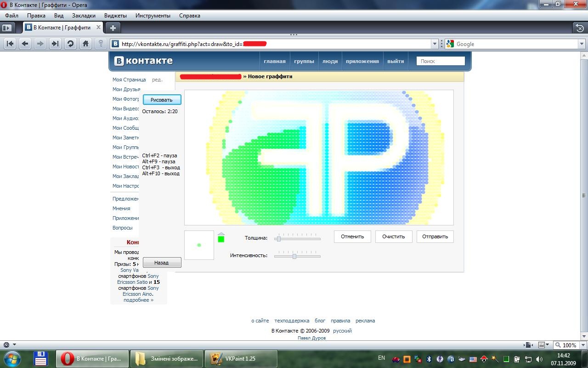The image size is (588, 368).
Task: Click the VK favicon in address bar
Action: (116, 44)
